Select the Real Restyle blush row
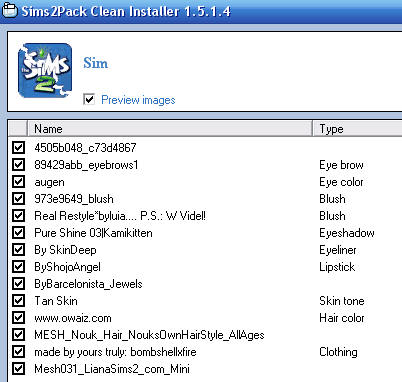Screen dimensions: 402x382 pos(205,216)
